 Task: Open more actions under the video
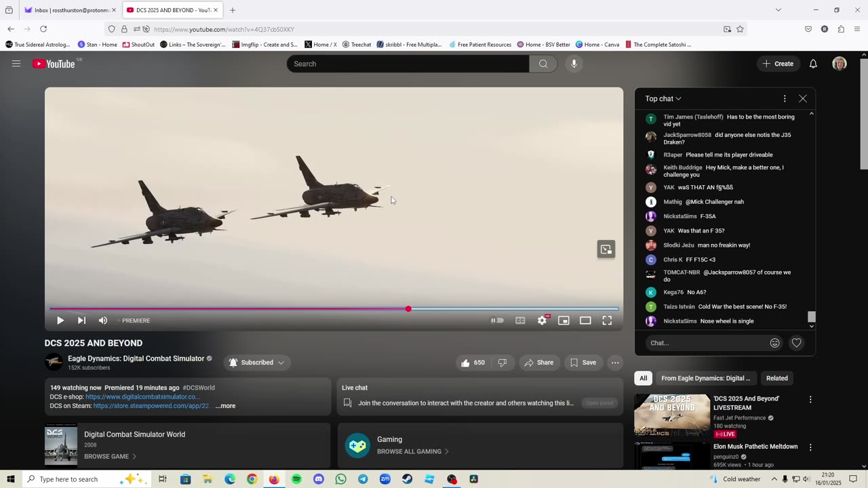(x=615, y=363)
